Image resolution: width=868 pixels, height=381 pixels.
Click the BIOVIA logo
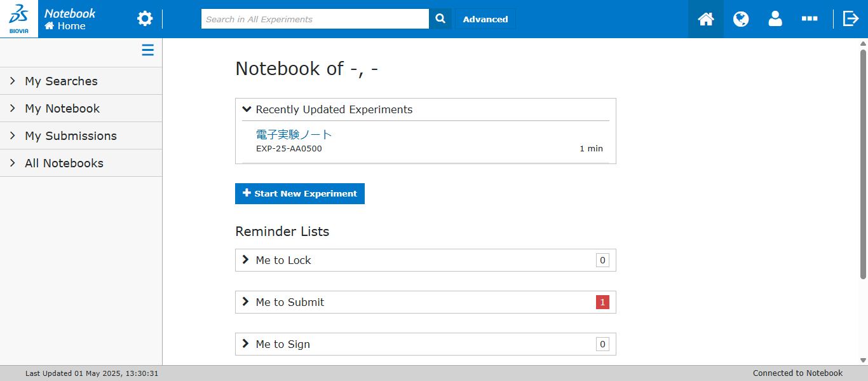(x=19, y=19)
